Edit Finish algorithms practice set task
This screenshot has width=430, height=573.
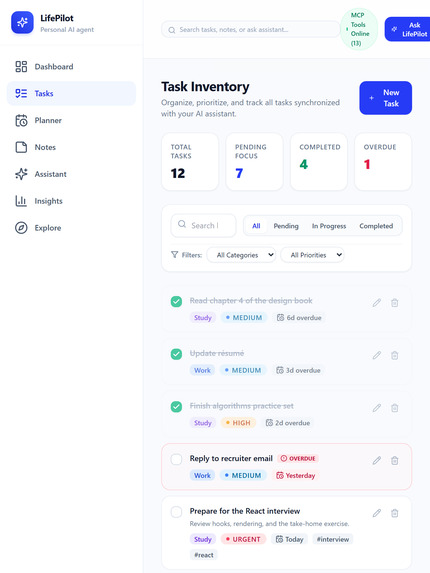point(377,408)
